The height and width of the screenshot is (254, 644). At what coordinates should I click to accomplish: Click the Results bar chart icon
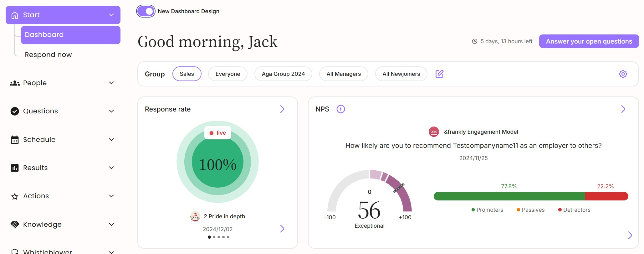(x=15, y=168)
